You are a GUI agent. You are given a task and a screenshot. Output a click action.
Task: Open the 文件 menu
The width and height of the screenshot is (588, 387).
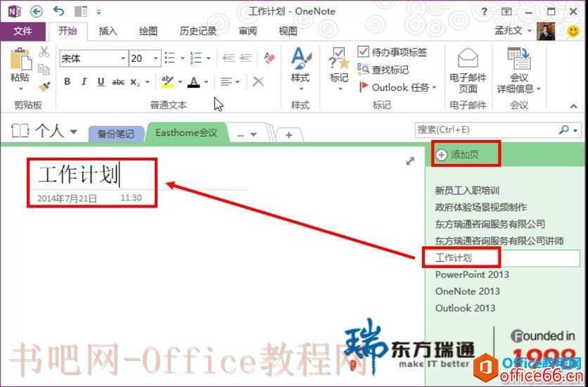[x=23, y=31]
